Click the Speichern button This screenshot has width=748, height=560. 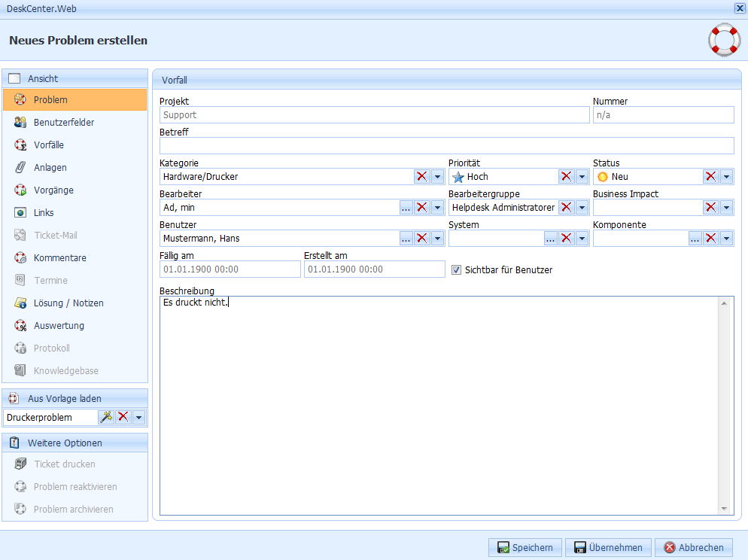[525, 548]
